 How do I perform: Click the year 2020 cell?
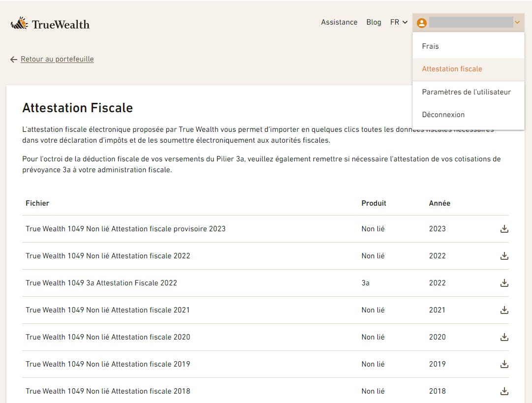(x=438, y=337)
